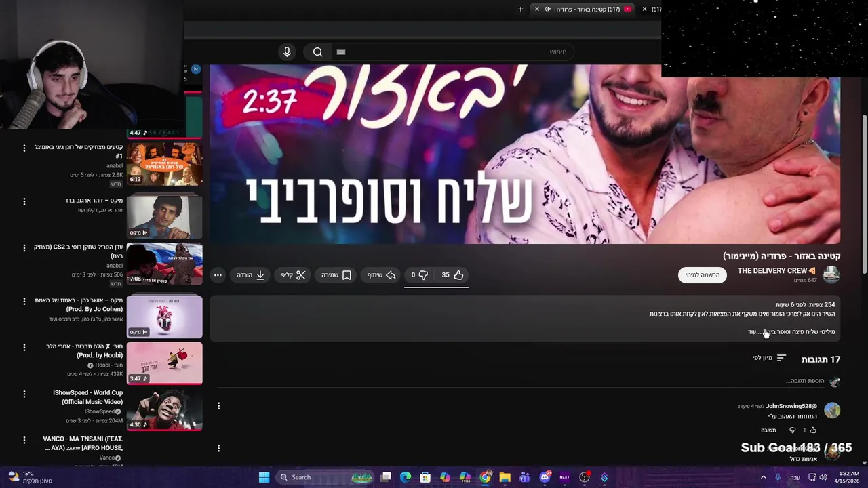868x488 pixels.
Task: Open Microsoft Teams from taskbar
Action: coord(524,477)
